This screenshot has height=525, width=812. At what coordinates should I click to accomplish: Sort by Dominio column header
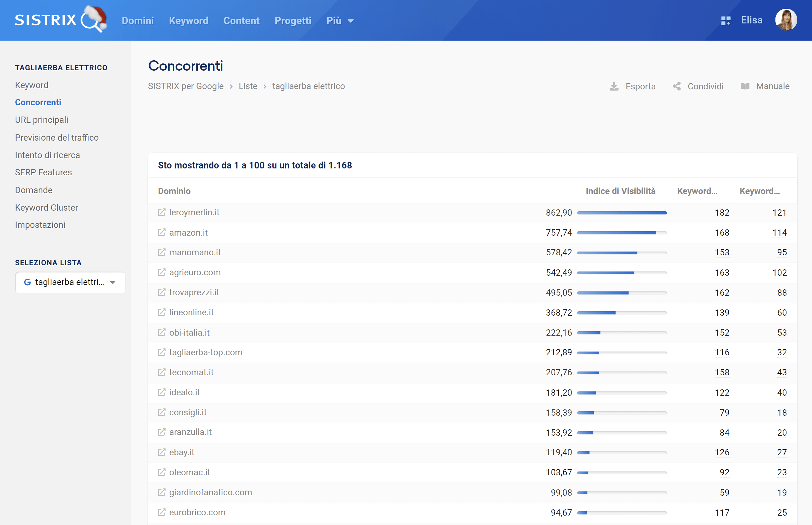tap(174, 191)
